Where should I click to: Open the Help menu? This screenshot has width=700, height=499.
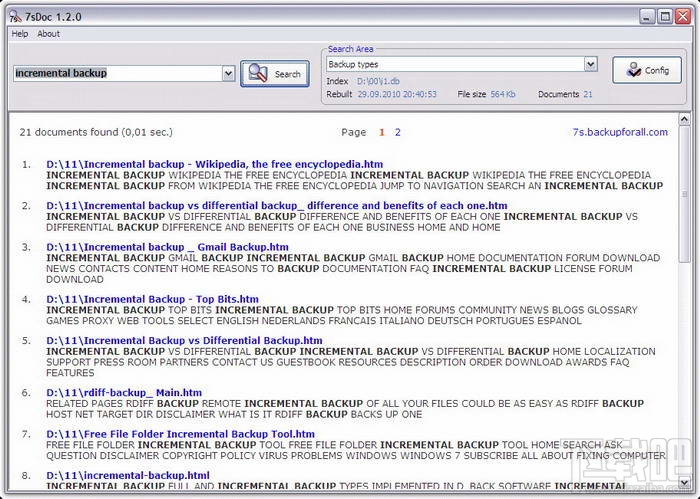pos(20,34)
